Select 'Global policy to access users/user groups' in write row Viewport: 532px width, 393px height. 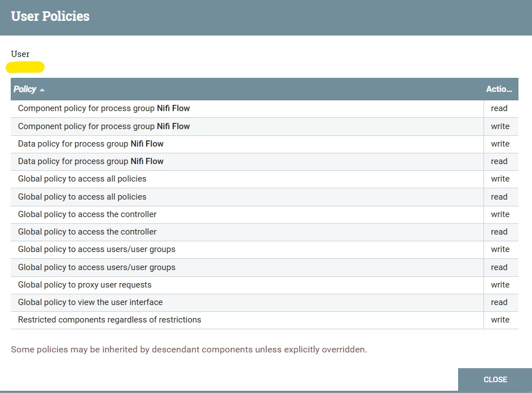[96, 250]
